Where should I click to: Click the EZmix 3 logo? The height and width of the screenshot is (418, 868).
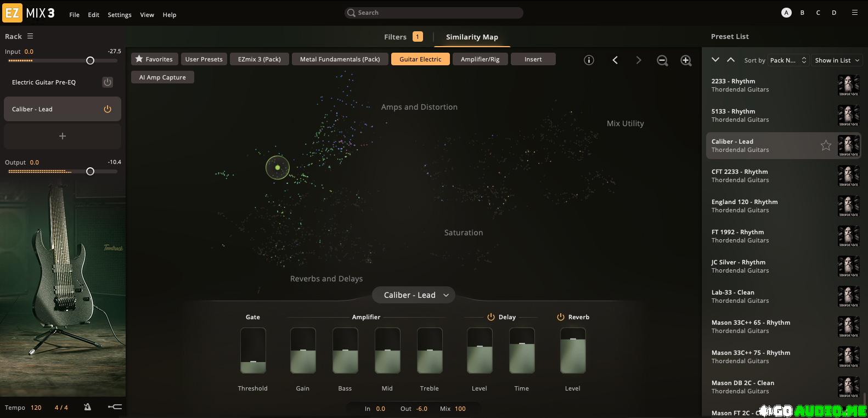coord(29,13)
